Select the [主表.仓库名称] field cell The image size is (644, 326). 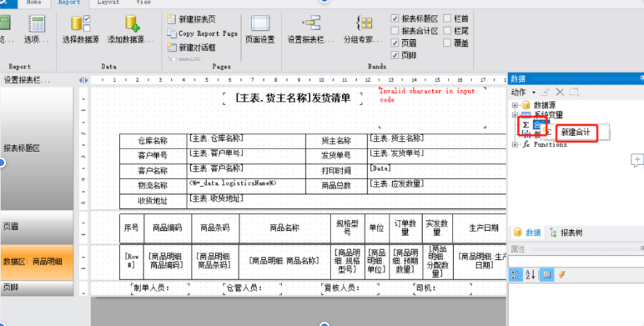point(246,141)
